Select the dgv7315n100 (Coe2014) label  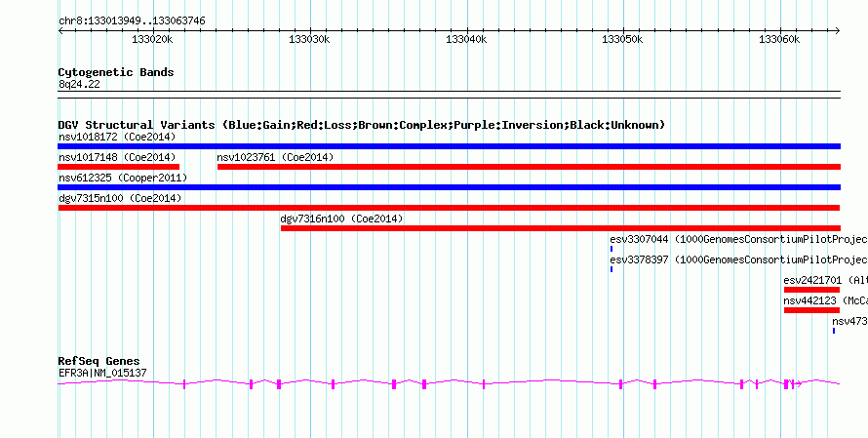coord(120,198)
